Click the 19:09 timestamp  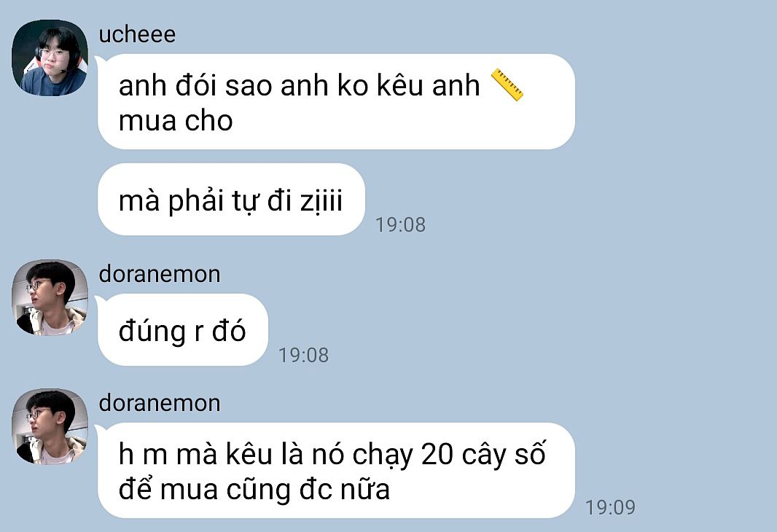(610, 507)
